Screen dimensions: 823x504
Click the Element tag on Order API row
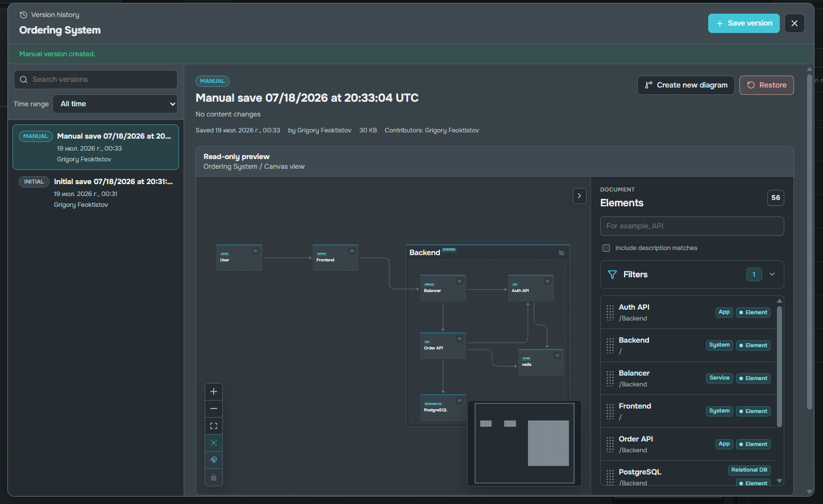click(x=753, y=444)
